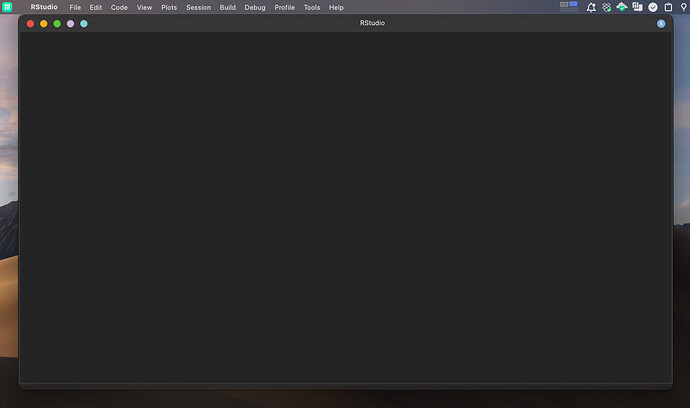Open the Debug menu
This screenshot has height=408, width=690.
255,7
